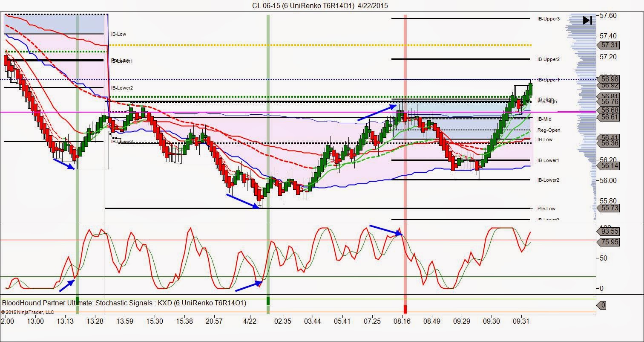Click the 56.00 price axis label
Screen dimensions: 644x342
pyautogui.click(x=608, y=180)
